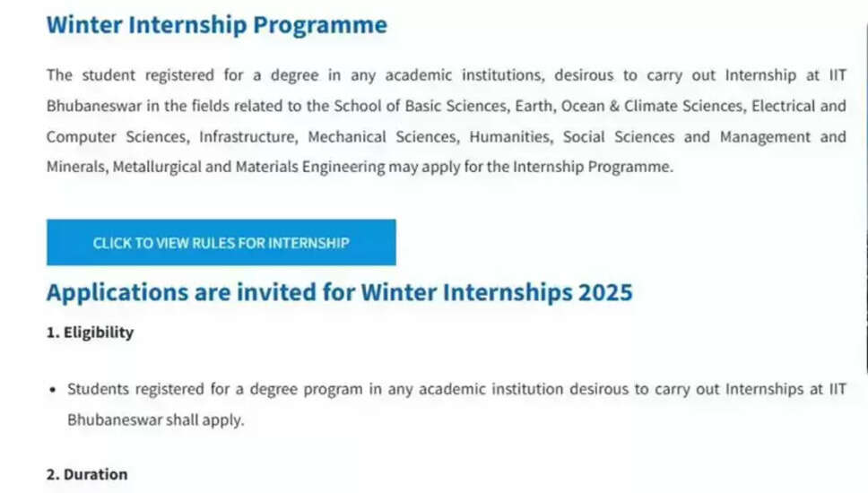This screenshot has width=868, height=493.
Task: Select the '1. Eligibility' section heading
Action: 90,333
